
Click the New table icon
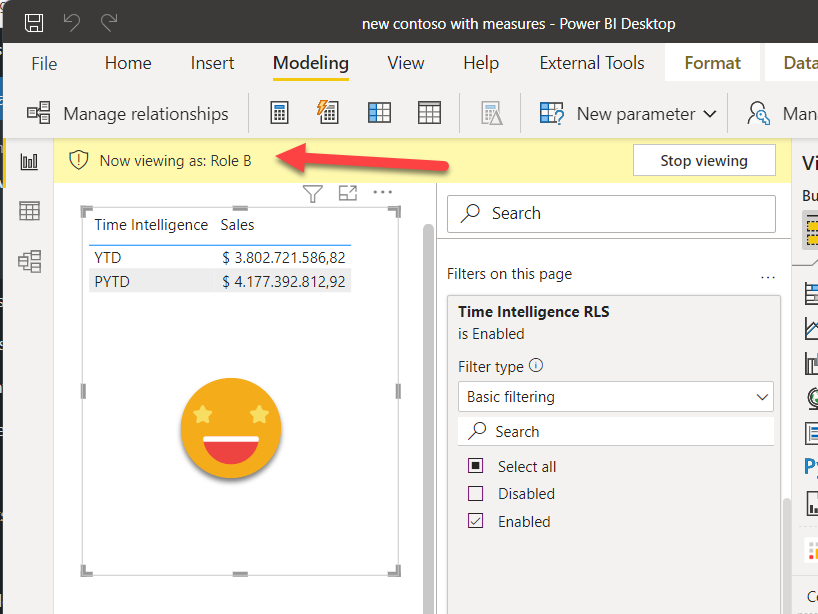[429, 113]
